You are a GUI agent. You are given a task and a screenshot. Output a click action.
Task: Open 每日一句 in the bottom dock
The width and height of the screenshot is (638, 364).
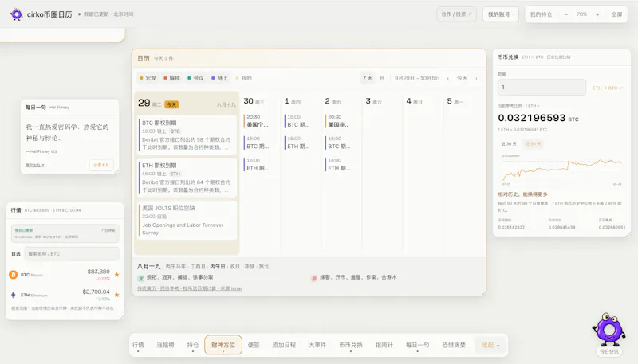pyautogui.click(x=417, y=345)
